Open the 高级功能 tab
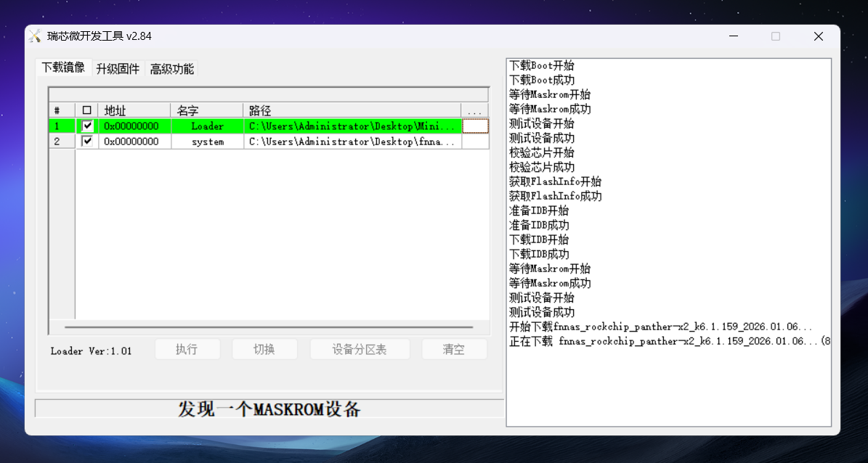The width and height of the screenshot is (868, 463). tap(171, 69)
